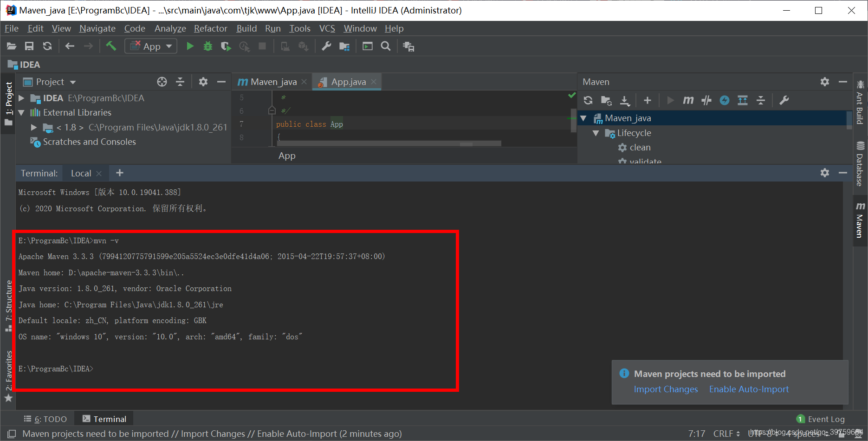Image resolution: width=868 pixels, height=441 pixels.
Task: Click the Import Changes link
Action: pos(666,389)
